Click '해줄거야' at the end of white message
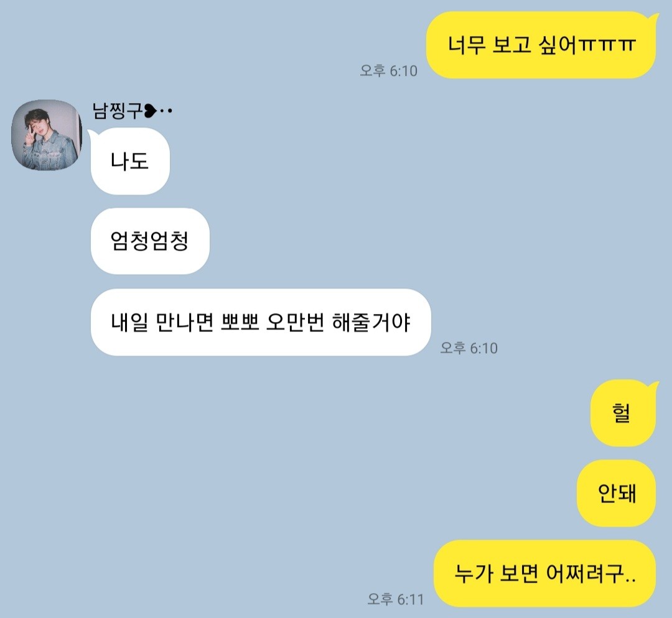The image size is (672, 618). click(x=371, y=322)
